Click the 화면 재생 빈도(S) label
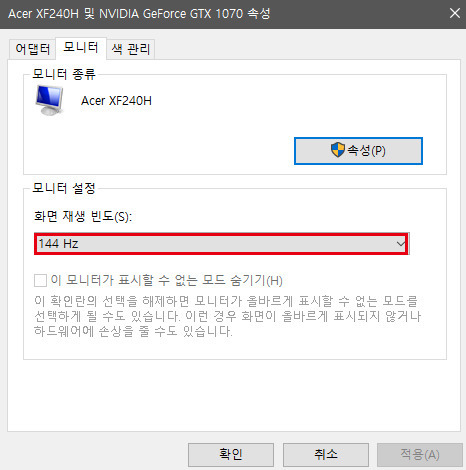The image size is (466, 470). pyautogui.click(x=83, y=217)
